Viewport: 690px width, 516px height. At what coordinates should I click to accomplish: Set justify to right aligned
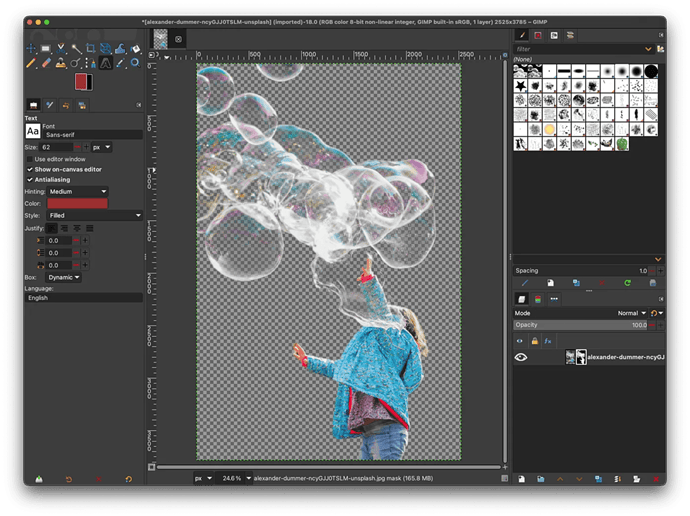coord(64,228)
